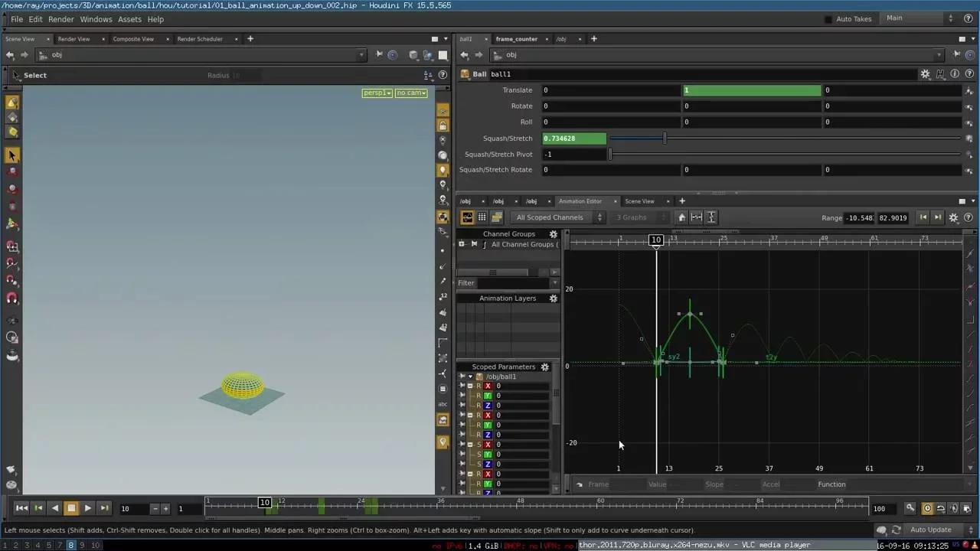This screenshot has height=551, width=980.
Task: Collapse the /obj/ball1 tree in Scoped Parameters
Action: (470, 377)
